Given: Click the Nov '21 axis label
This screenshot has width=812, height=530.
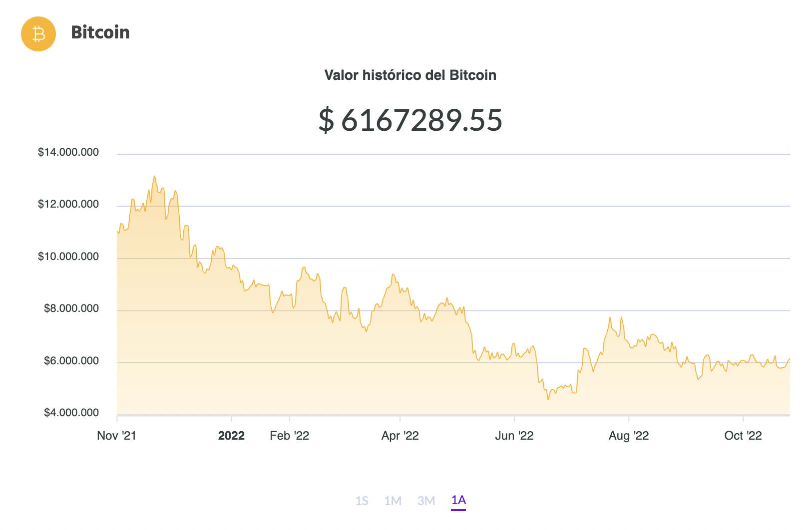Looking at the screenshot, I should [116, 436].
